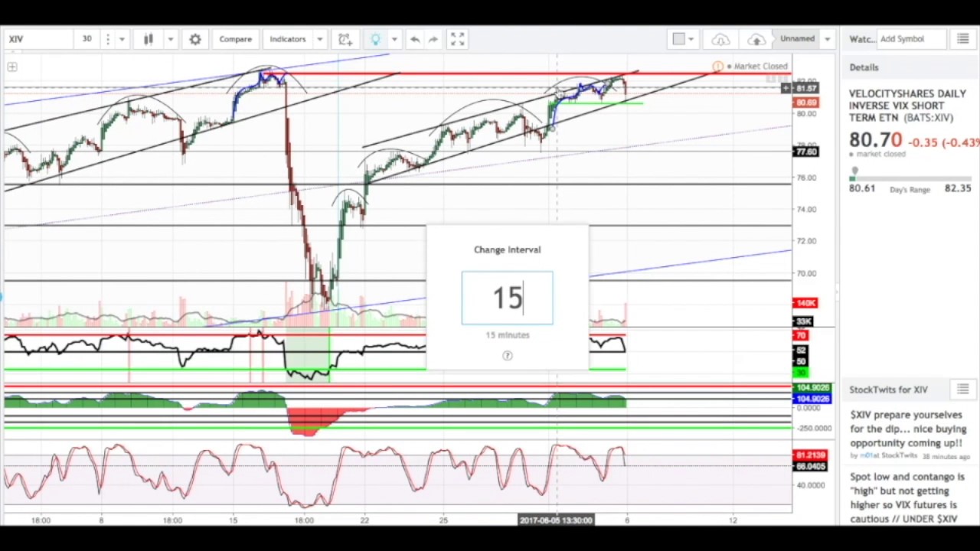Viewport: 980px width, 551px height.
Task: Click the 2017-06-05 13:30:00 time label
Action: click(556, 520)
